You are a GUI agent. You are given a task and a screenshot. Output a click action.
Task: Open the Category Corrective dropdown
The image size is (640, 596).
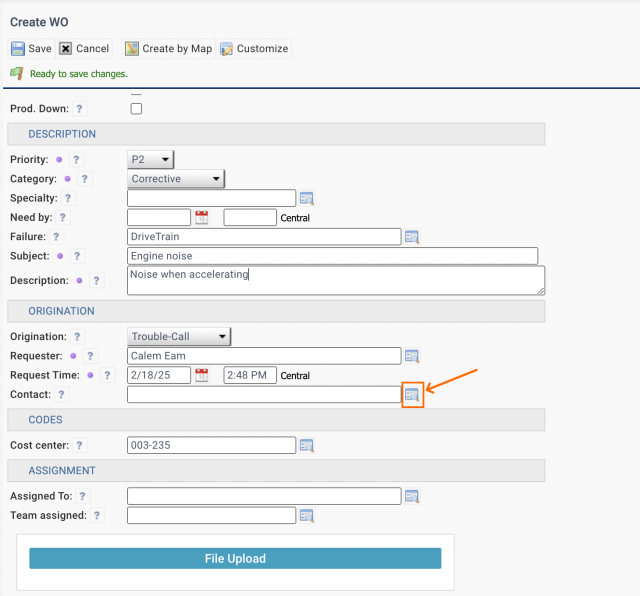point(176,179)
